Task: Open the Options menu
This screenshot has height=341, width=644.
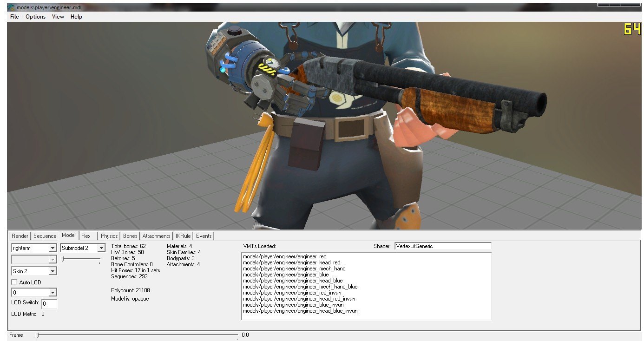Action: [x=35, y=17]
